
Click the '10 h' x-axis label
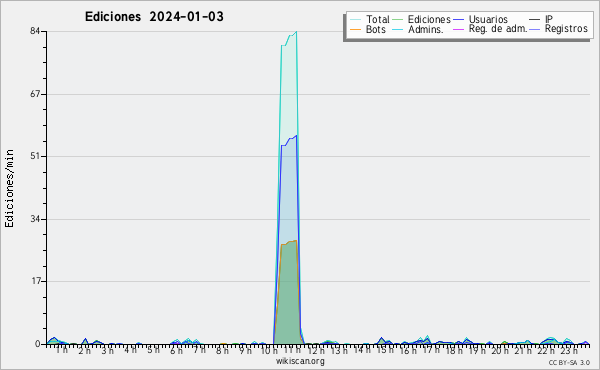coord(269,350)
